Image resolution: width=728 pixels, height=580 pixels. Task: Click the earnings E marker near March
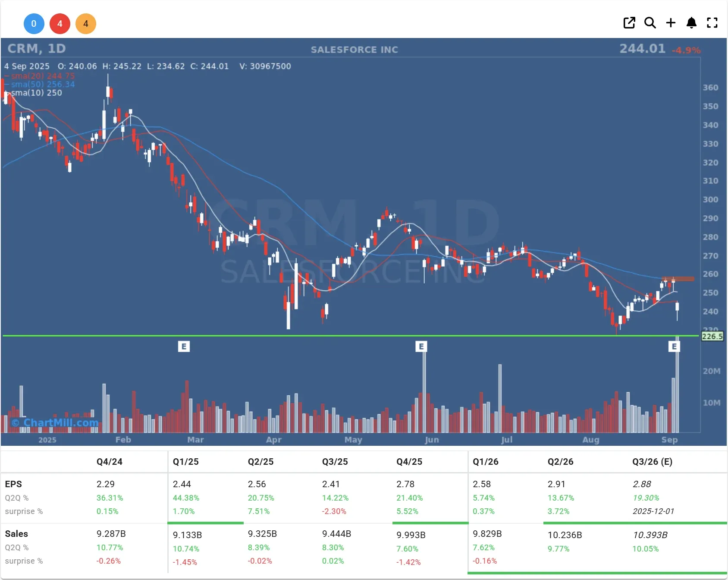click(184, 346)
